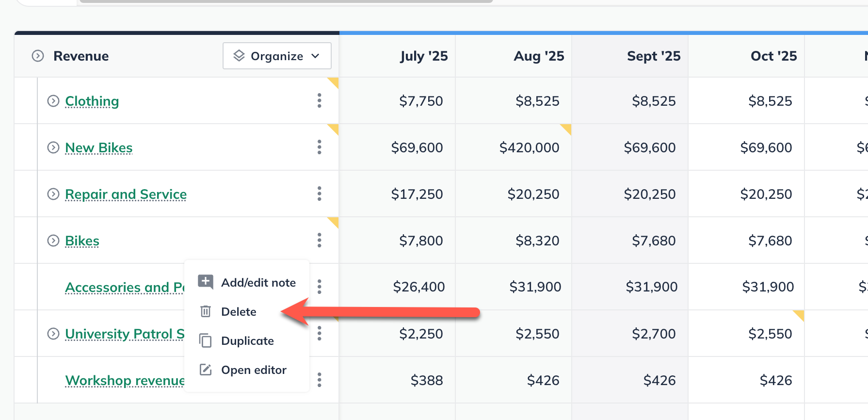Expand the New Bikes row
The height and width of the screenshot is (420, 868).
(53, 147)
